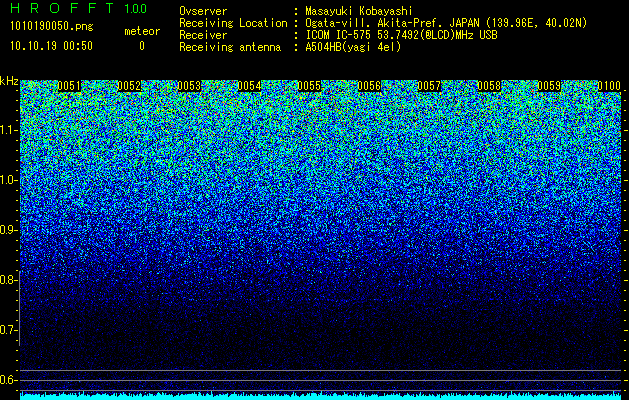This screenshot has height=400, width=629.
Task: Click the 0051 time marker
Action: click(69, 86)
